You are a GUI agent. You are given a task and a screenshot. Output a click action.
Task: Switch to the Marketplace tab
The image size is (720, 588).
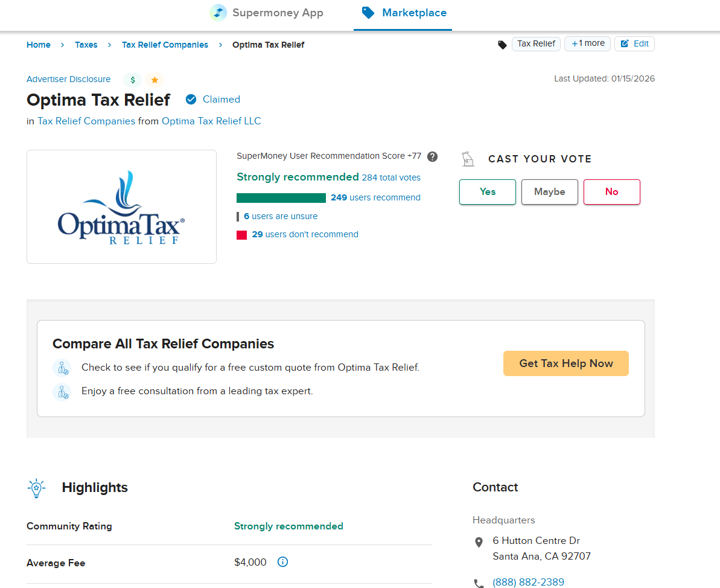403,13
